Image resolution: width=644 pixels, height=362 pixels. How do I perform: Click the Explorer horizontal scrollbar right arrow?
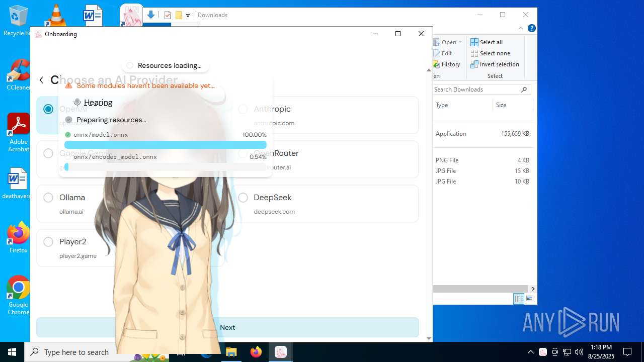(533, 289)
